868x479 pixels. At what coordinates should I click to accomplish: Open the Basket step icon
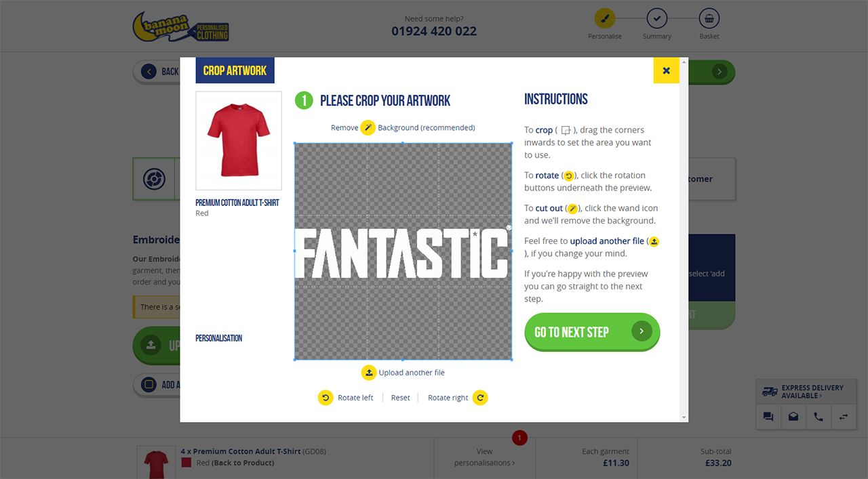point(709,18)
